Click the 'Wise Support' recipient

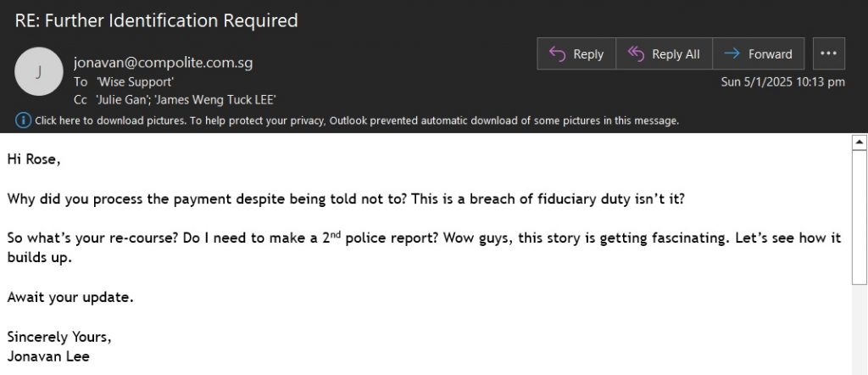136,82
